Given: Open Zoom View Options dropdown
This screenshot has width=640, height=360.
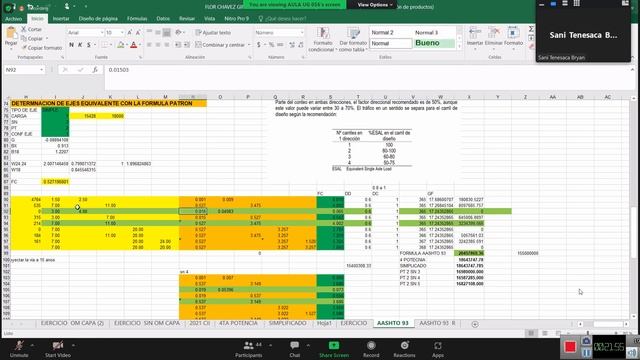Looking at the screenshot, I should click(375, 4).
